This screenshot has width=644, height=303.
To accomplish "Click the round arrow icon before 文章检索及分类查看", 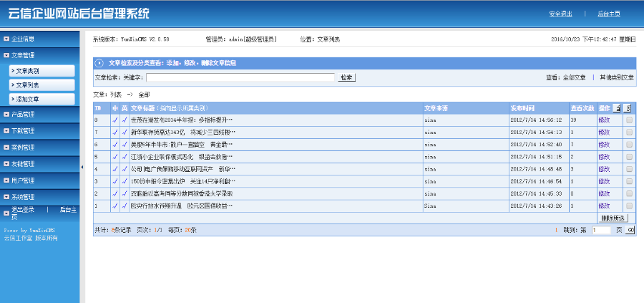I will [x=99, y=63].
